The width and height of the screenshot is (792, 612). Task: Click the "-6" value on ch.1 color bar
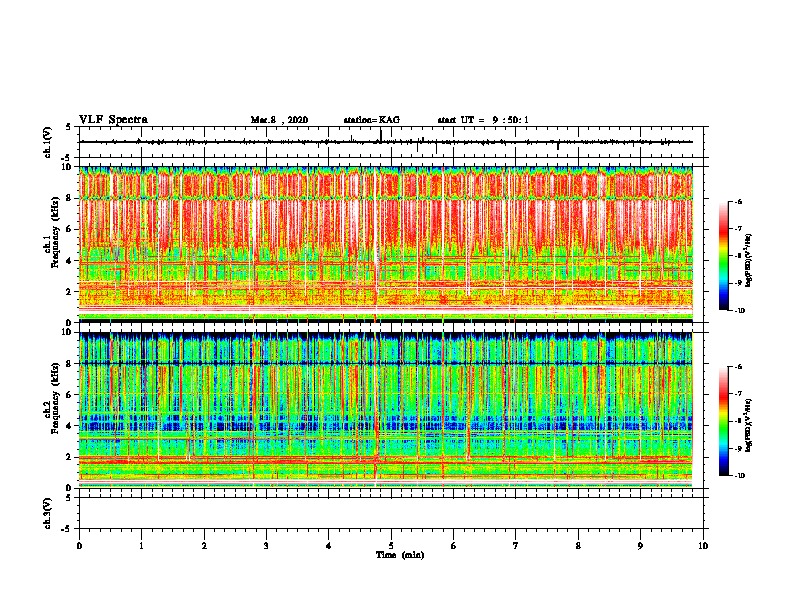point(737,201)
